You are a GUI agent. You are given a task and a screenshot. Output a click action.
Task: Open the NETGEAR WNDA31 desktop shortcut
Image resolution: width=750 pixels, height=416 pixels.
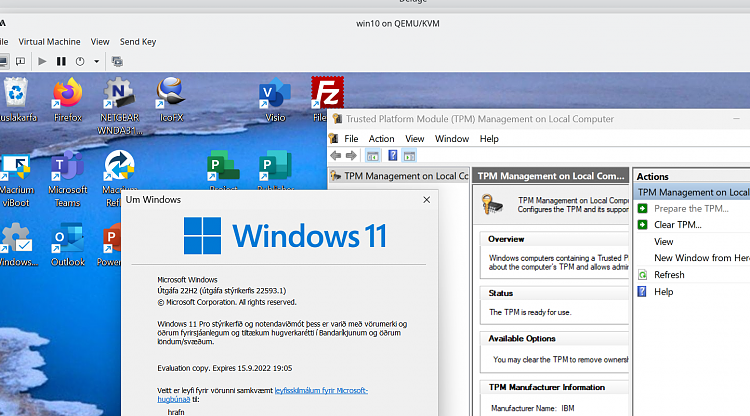click(x=120, y=106)
